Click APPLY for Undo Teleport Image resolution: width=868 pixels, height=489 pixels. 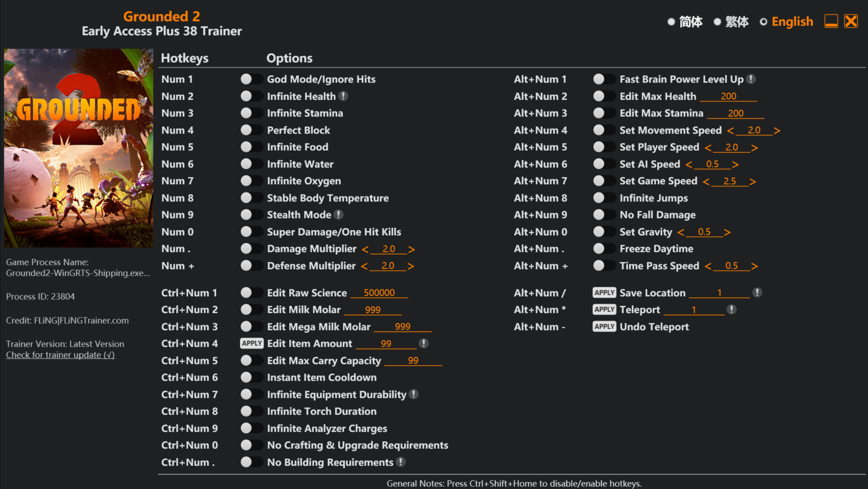click(x=604, y=326)
